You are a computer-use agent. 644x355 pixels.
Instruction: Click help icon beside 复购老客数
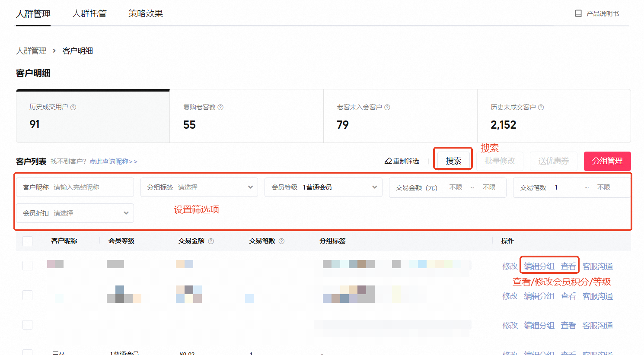pyautogui.click(x=220, y=107)
